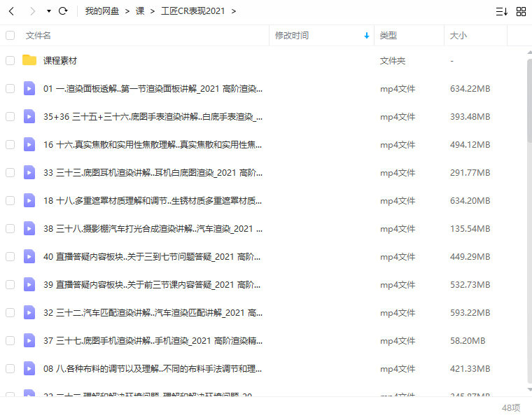532x418 pixels.
Task: Select checkbox for 16 真实焦散 file
Action: tap(10, 145)
